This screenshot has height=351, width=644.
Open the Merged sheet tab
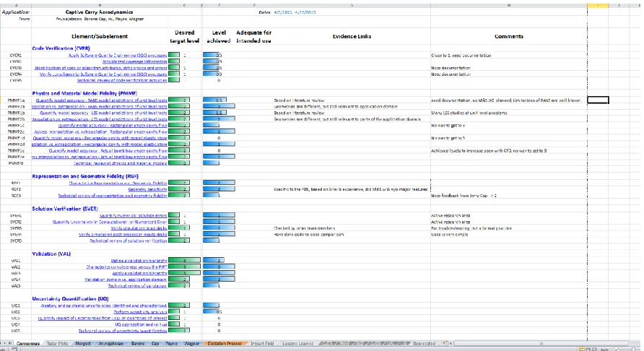82,343
